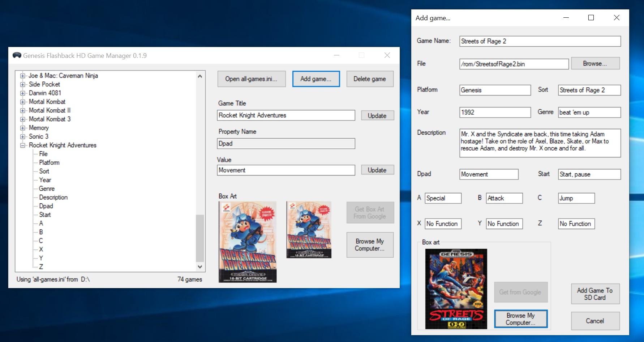Click the Genesis Flashback gamepad app icon
Image resolution: width=644 pixels, height=342 pixels.
click(x=17, y=55)
